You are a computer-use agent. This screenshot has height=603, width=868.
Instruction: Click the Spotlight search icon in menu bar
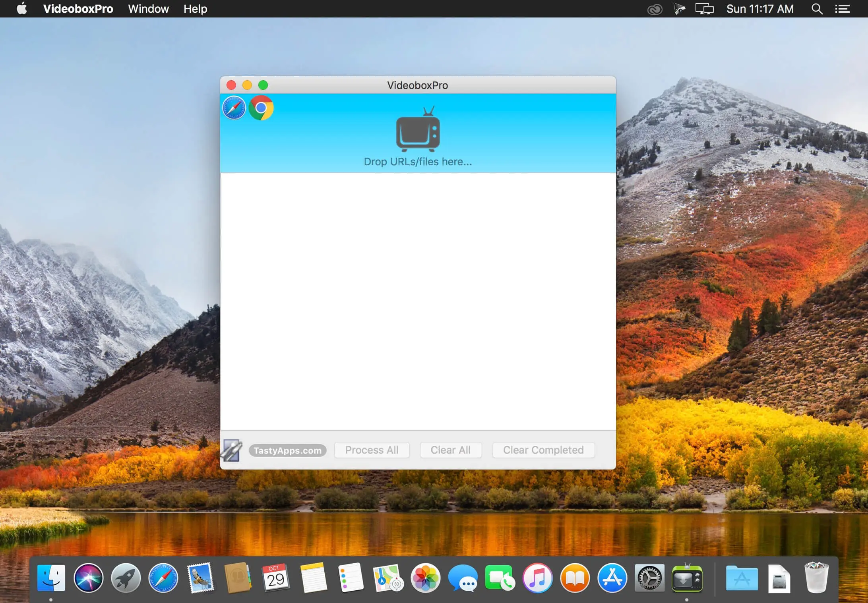point(818,9)
